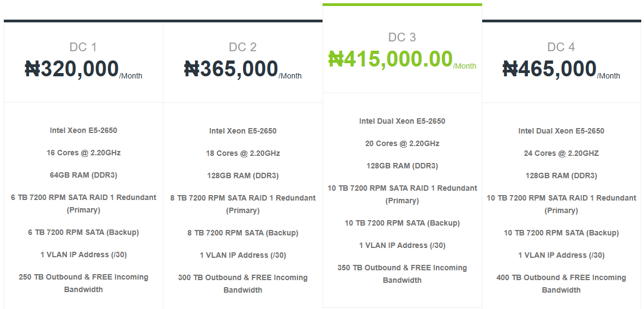Select the 24 Cores @ 2.20GHZ text
Image resolution: width=644 pixels, height=309 pixels.
click(561, 153)
